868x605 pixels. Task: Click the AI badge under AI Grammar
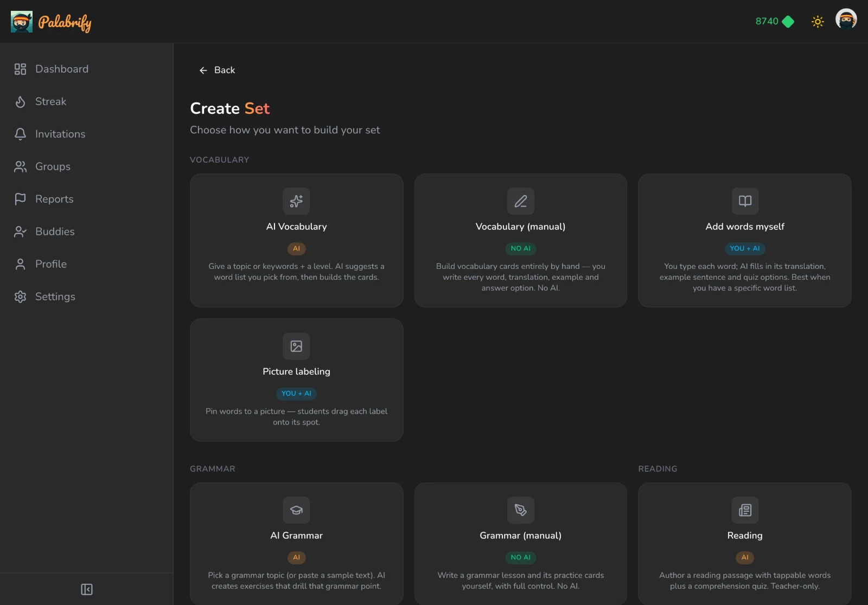[296, 557]
